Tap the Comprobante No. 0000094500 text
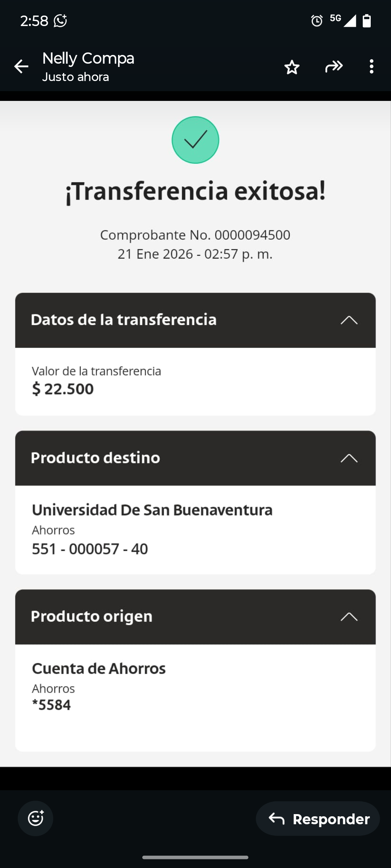 (x=195, y=235)
